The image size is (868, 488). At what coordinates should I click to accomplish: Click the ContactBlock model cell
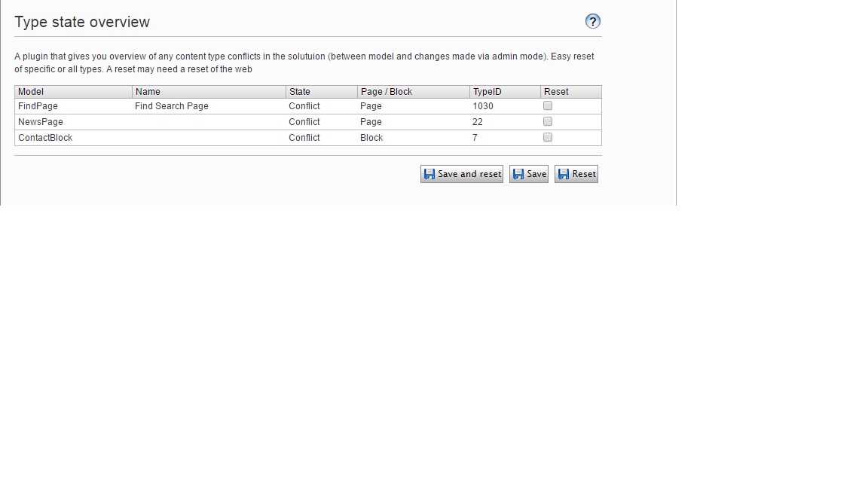pos(45,138)
